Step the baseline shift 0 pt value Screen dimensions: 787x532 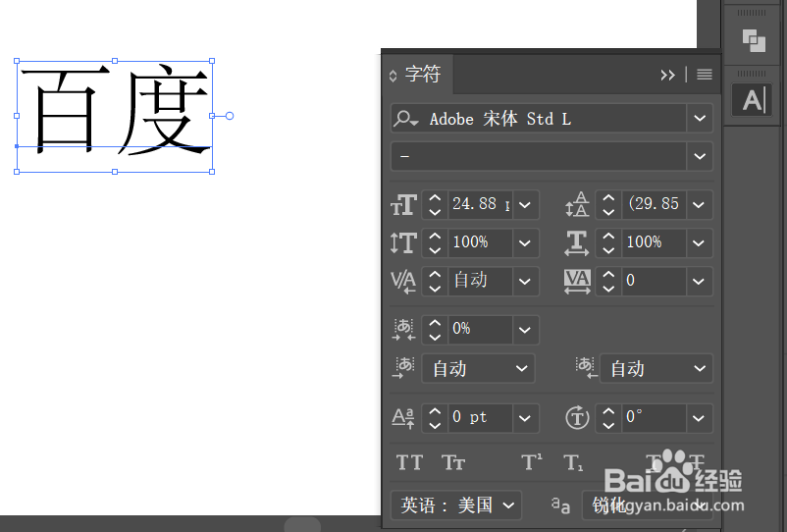click(435, 418)
